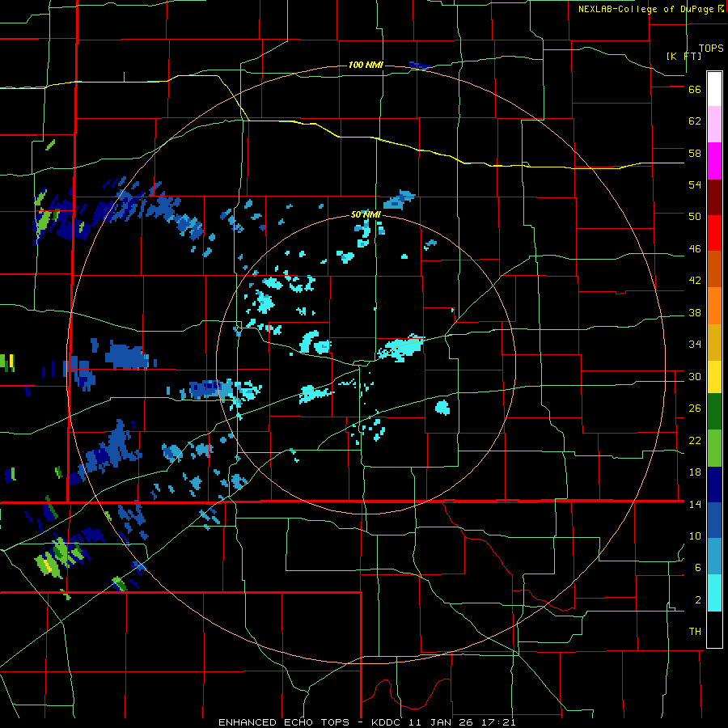
Task: Pick the medium blue legend swatch
Action: [x=714, y=520]
